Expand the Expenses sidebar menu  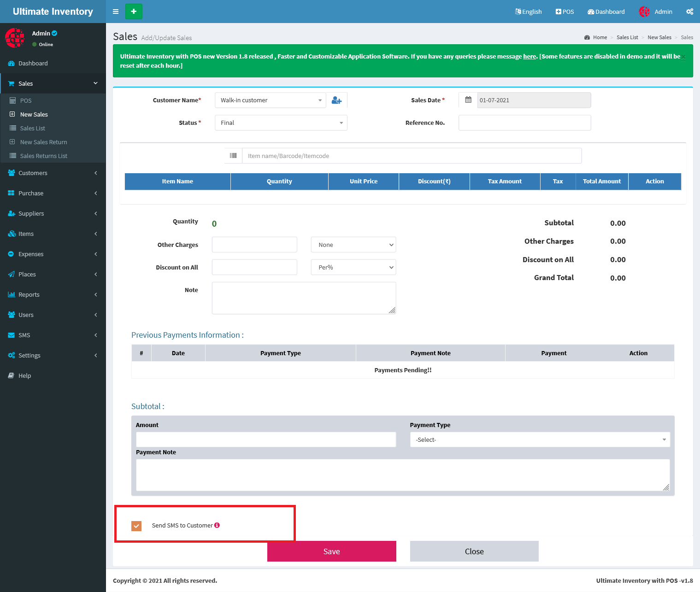click(53, 254)
